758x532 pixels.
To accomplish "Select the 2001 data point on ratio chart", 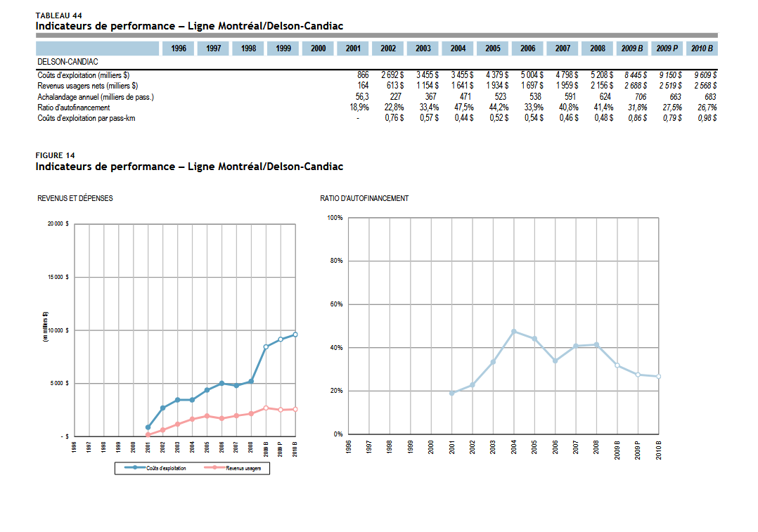I will coord(452,393).
